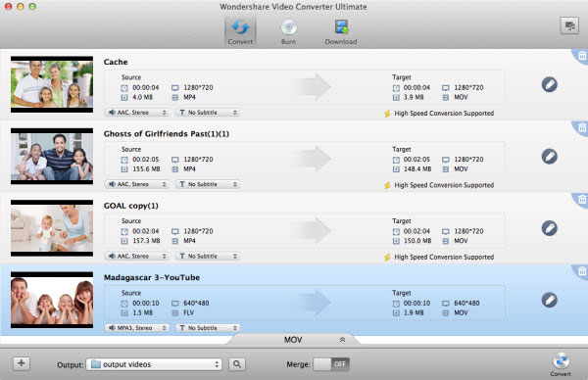588x380 pixels.
Task: Open AAC Stereo audio dropdown for Cache
Action: pos(137,113)
